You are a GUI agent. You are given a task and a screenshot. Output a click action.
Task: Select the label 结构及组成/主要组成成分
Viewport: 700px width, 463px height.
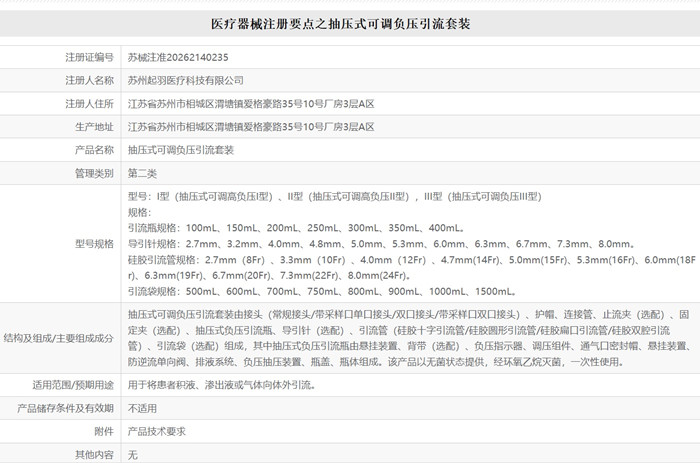coord(58,338)
